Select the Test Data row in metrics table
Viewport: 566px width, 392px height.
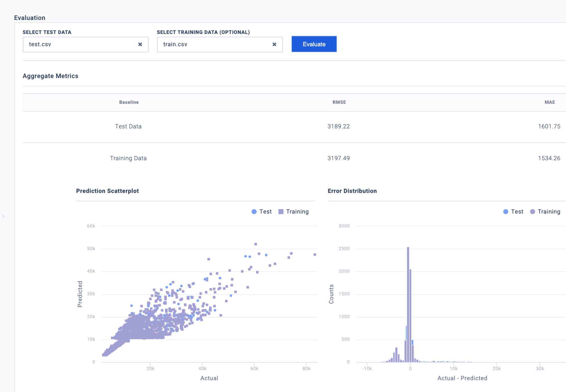coord(129,126)
